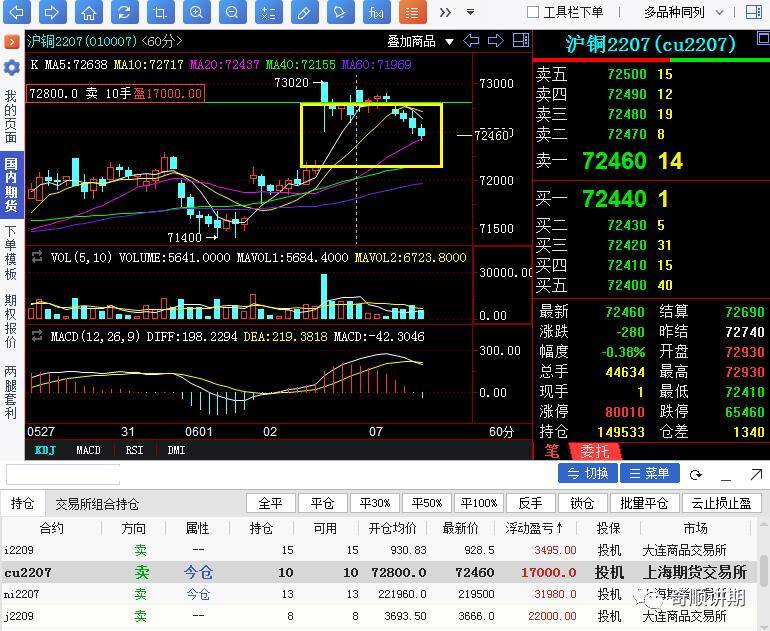Open 两腿套利 sidebar tab
Image resolution: width=770 pixels, height=631 pixels.
pos(11,392)
